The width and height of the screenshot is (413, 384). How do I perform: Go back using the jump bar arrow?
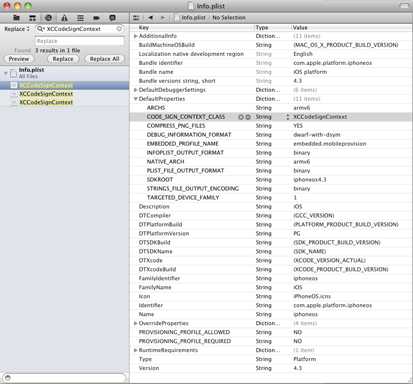(151, 18)
